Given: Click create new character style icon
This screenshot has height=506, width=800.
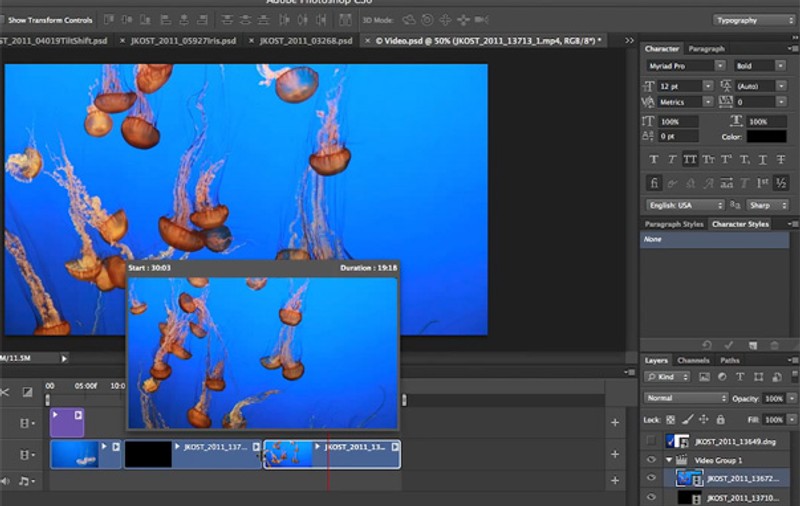Looking at the screenshot, I should (753, 345).
